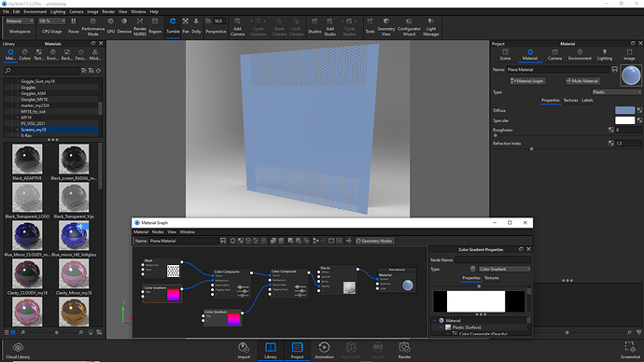Open the Light Manager
This screenshot has width=644, height=362.
tap(431, 26)
